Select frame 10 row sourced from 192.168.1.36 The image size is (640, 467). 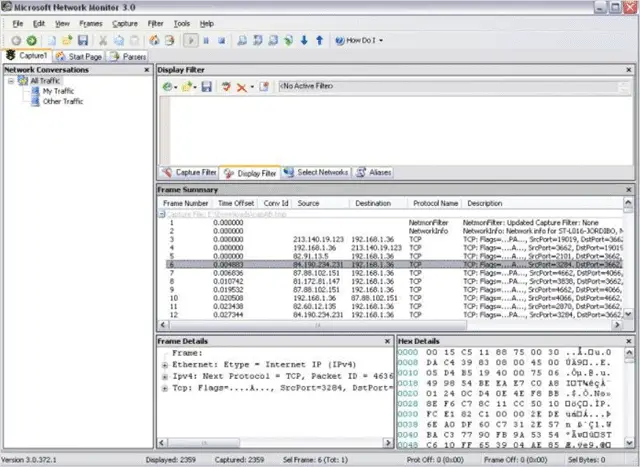tap(394, 298)
